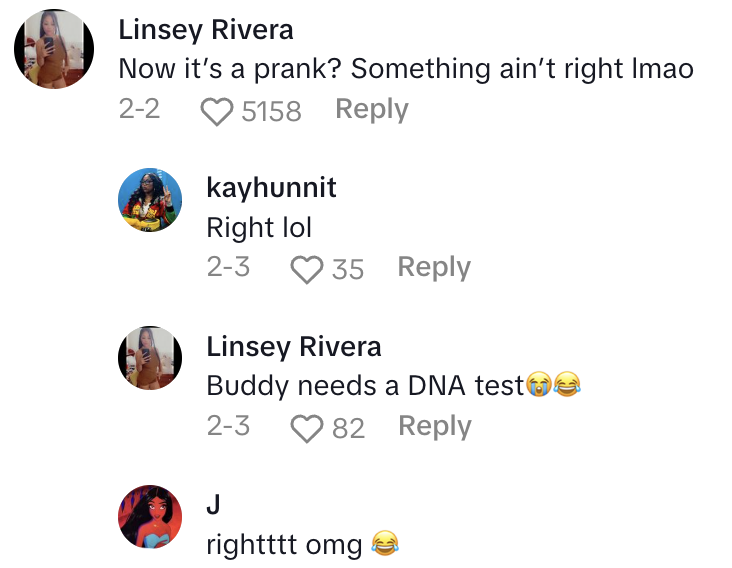
Task: Heart the "Buddy needs a DNA test" reply
Action: pos(305,428)
